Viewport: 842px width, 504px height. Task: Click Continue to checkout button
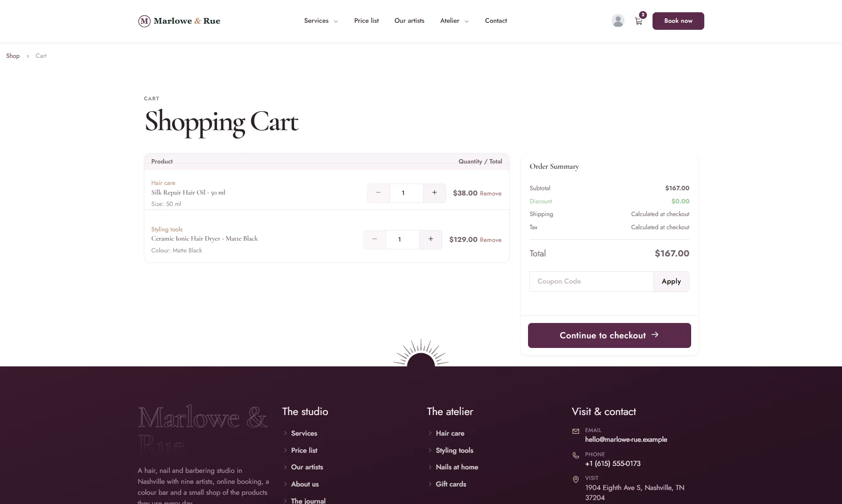609,335
